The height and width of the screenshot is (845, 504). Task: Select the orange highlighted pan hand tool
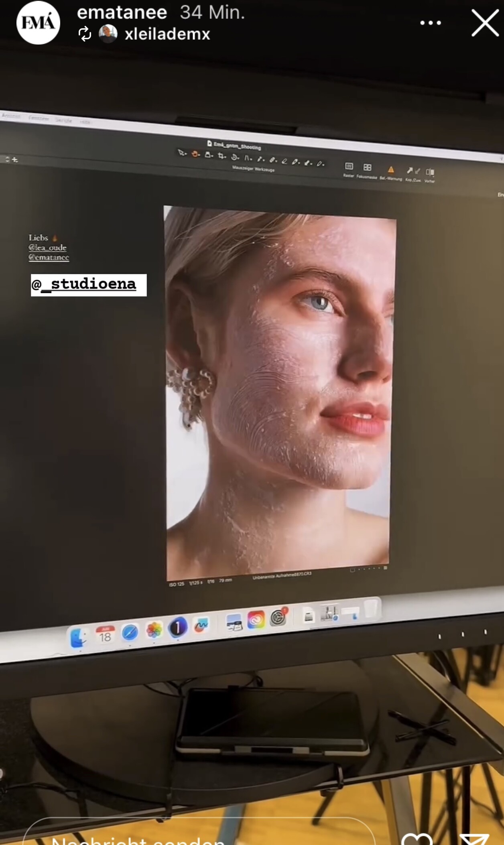click(x=195, y=154)
